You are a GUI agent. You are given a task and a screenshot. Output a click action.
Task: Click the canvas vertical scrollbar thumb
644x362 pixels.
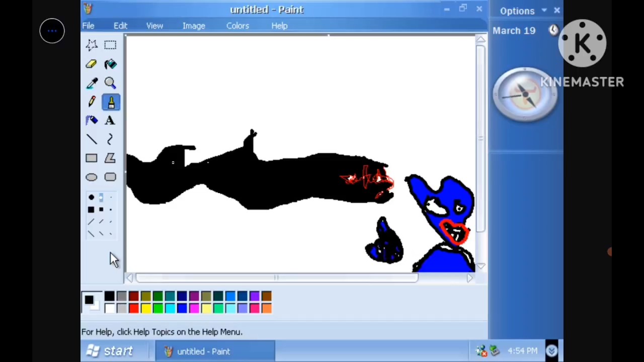coord(481,139)
